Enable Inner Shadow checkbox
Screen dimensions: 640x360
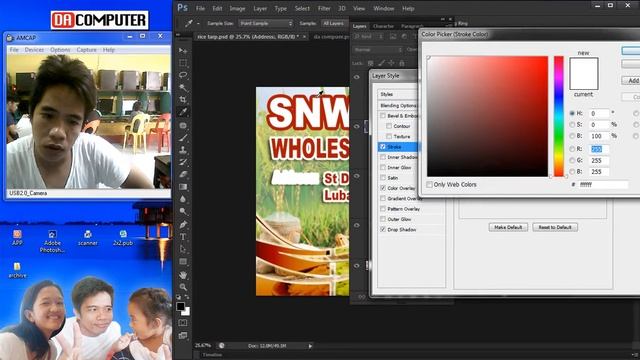coord(382,157)
